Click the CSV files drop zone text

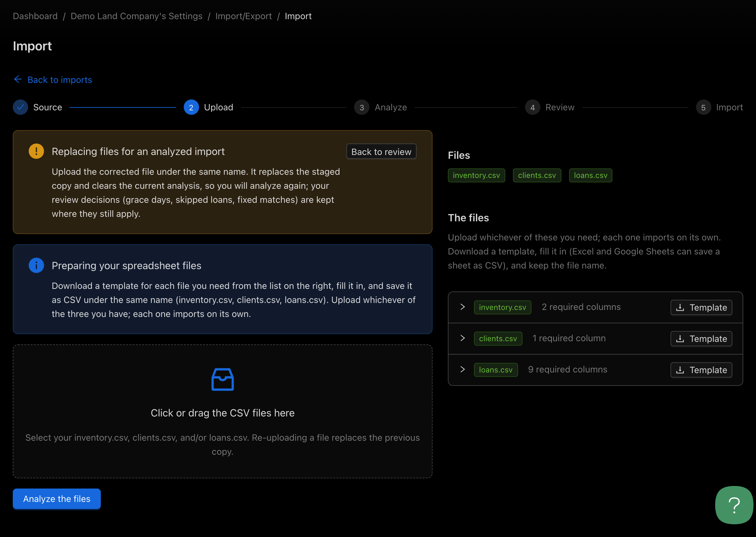[223, 413]
